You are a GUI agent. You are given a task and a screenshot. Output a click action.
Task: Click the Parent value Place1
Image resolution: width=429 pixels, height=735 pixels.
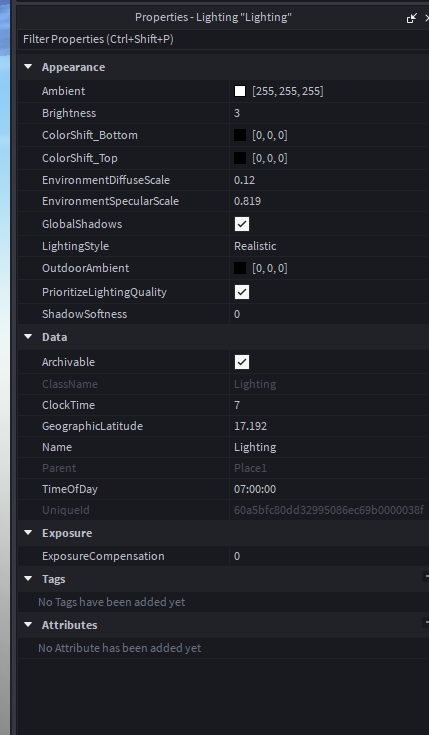coord(250,468)
